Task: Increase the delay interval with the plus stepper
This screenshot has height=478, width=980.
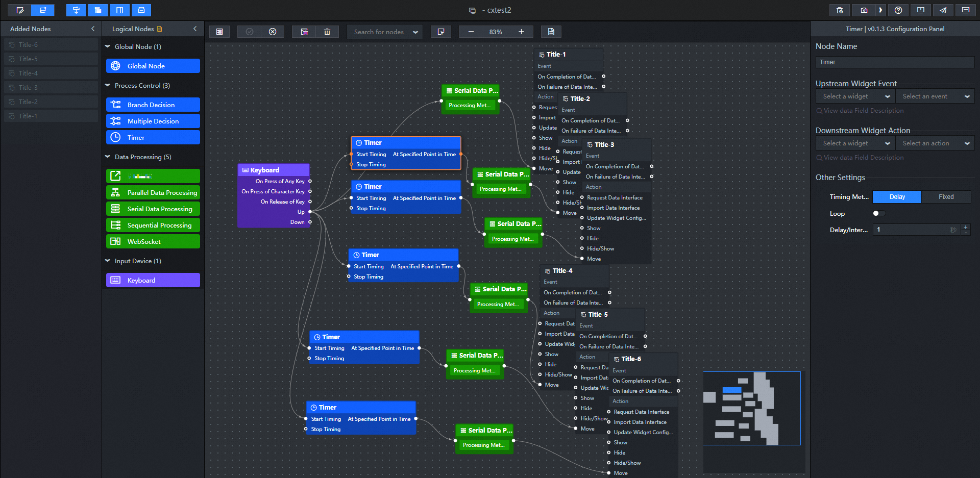Action: pos(966,227)
